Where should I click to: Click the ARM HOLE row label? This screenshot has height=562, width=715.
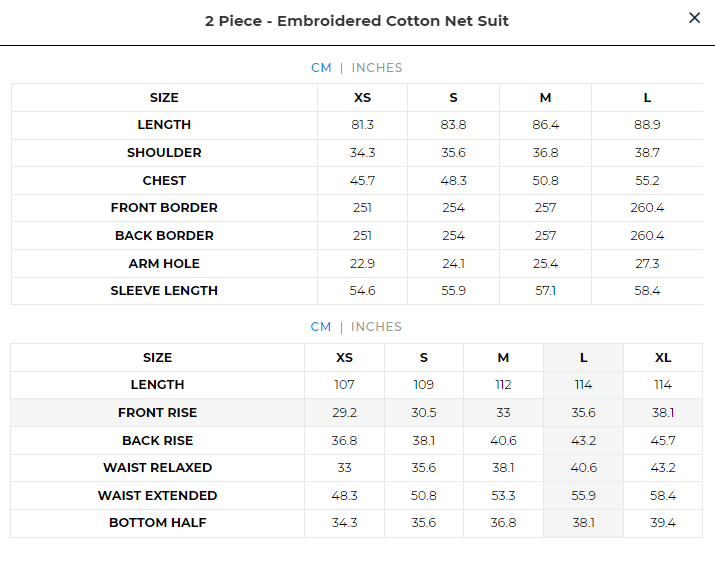(164, 264)
